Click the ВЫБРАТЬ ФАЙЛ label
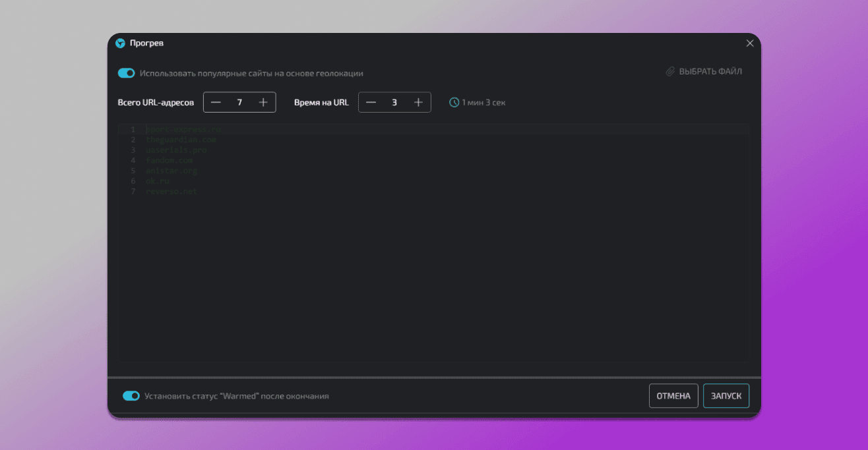 (x=710, y=71)
